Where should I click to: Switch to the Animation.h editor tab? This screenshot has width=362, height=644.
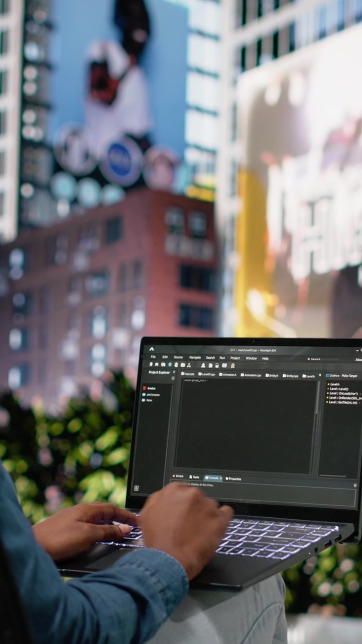[228, 375]
